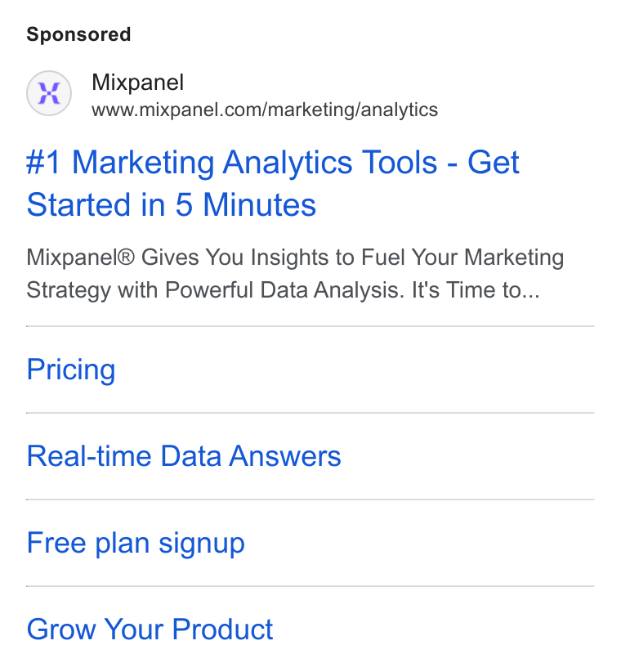Image resolution: width=621 pixels, height=672 pixels.
Task: Click the Mixpanel advertiser name
Action: [138, 82]
